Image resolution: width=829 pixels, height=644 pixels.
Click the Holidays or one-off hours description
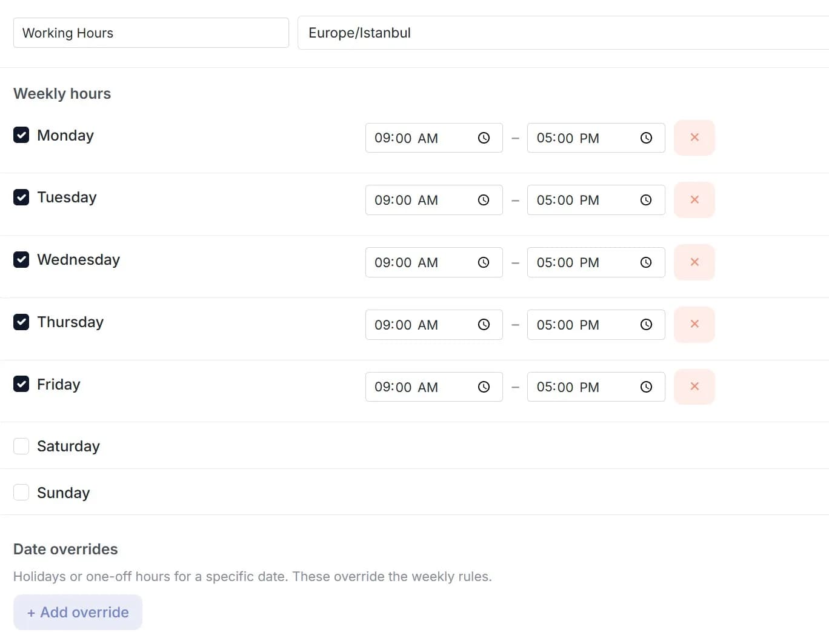pos(253,577)
